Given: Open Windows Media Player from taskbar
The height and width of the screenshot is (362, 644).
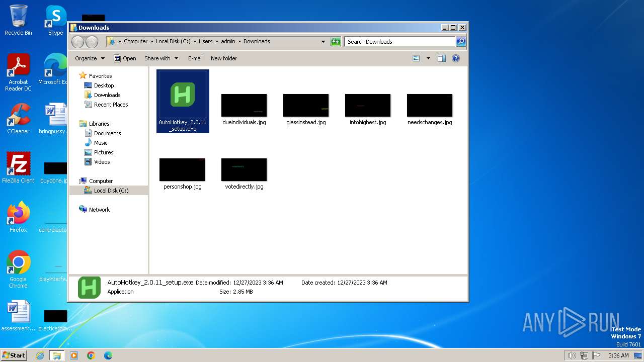Looking at the screenshot, I should [74, 355].
